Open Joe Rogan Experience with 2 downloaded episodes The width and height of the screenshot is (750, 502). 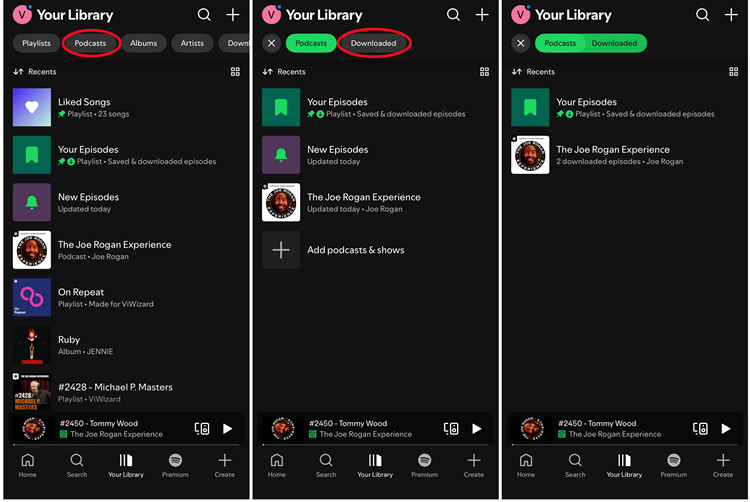tap(625, 155)
